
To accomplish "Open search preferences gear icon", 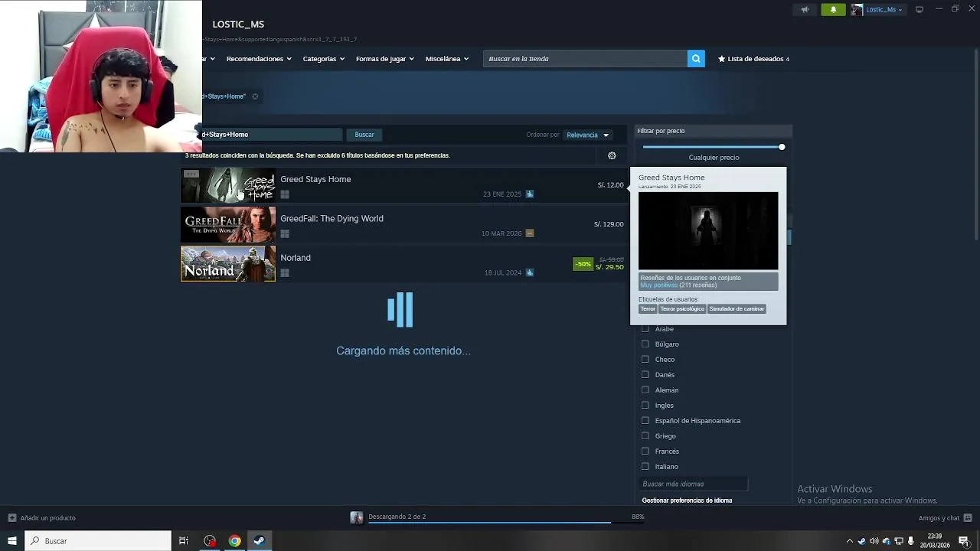I will pos(612,155).
